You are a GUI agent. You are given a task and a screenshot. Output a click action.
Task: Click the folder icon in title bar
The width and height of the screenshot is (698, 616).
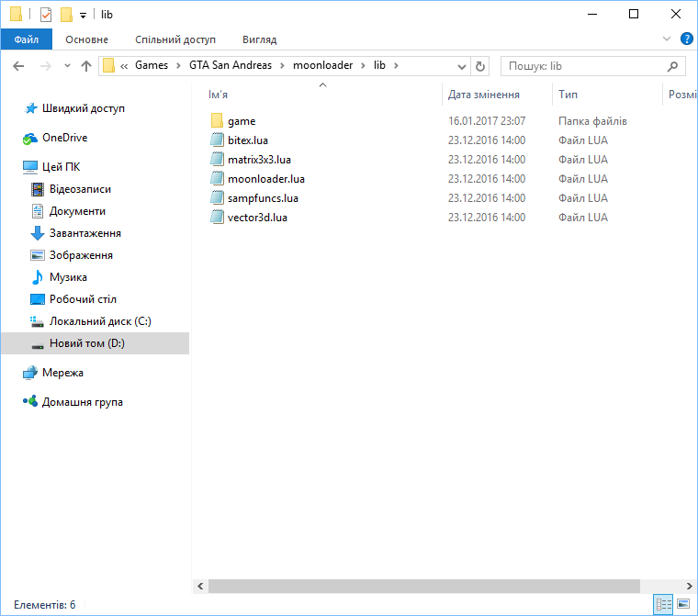coord(16,15)
